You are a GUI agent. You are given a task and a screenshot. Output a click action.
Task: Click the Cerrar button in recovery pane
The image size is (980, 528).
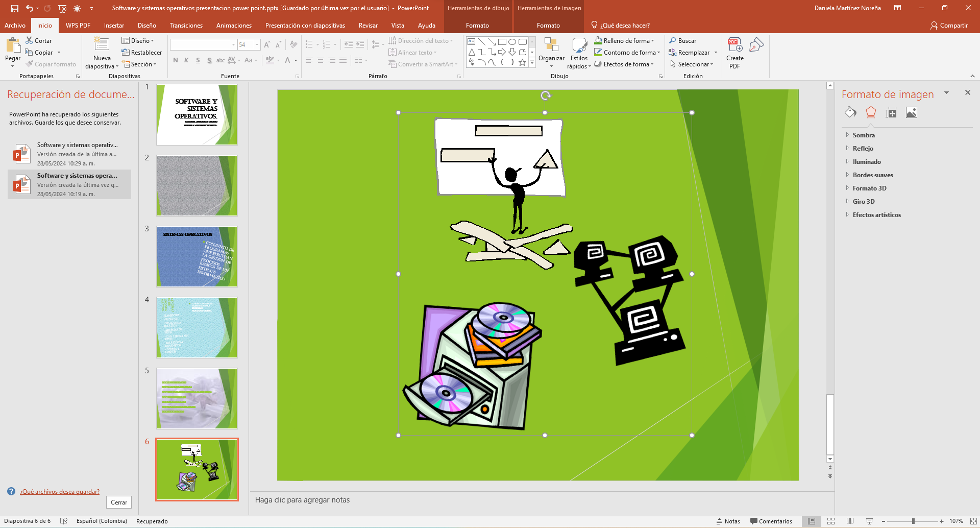[119, 502]
